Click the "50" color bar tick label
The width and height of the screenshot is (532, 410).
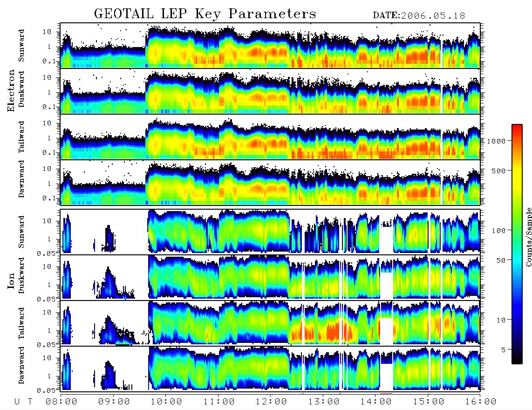[x=500, y=260]
